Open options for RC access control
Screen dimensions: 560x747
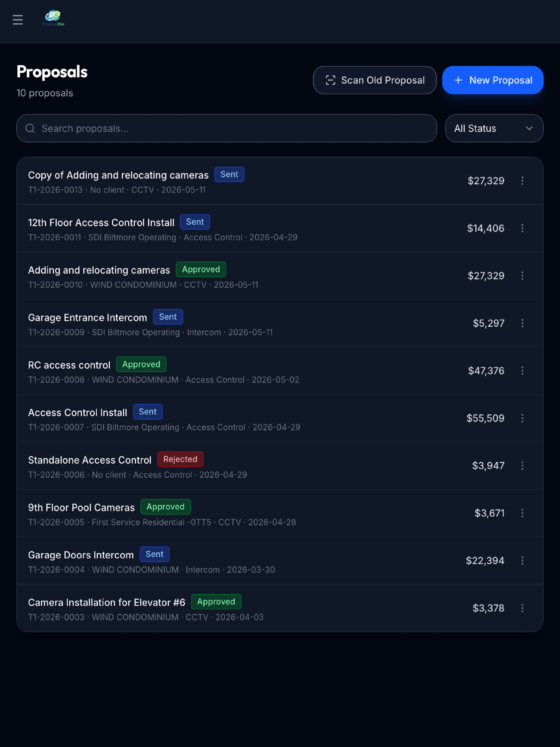pos(522,371)
